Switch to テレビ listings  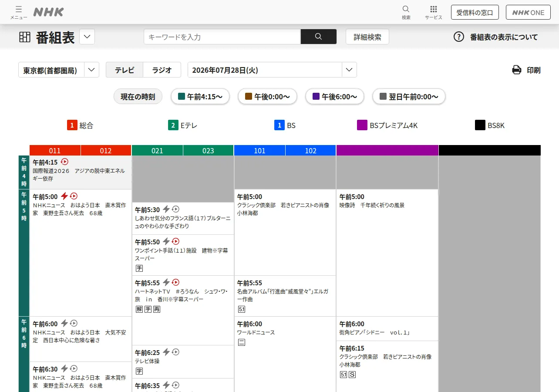(125, 70)
